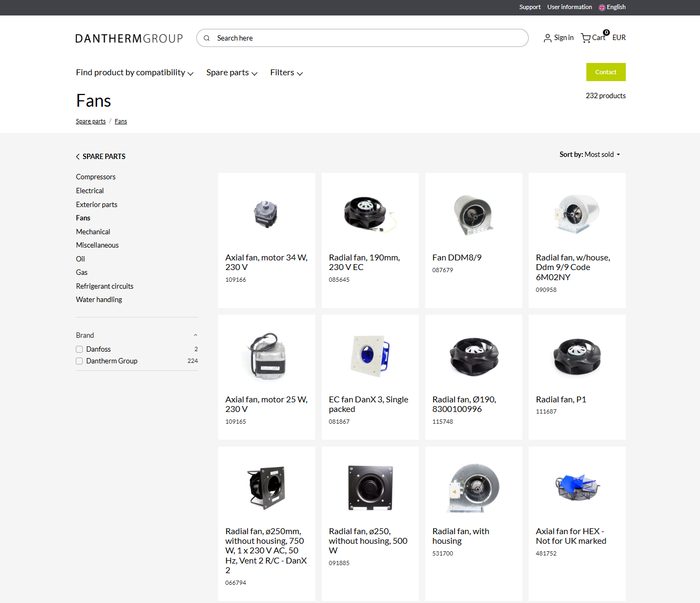Open Fan DDM8/9 product image
This screenshot has height=603, width=700.
point(473,214)
